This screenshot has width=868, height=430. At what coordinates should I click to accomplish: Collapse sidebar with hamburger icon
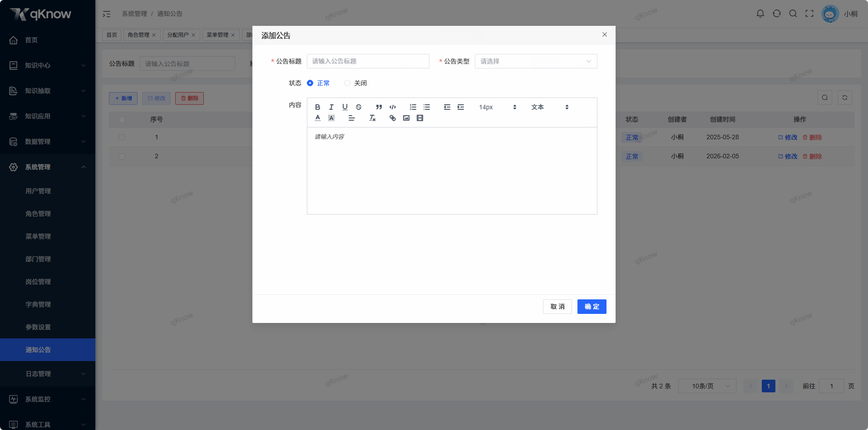[107, 14]
